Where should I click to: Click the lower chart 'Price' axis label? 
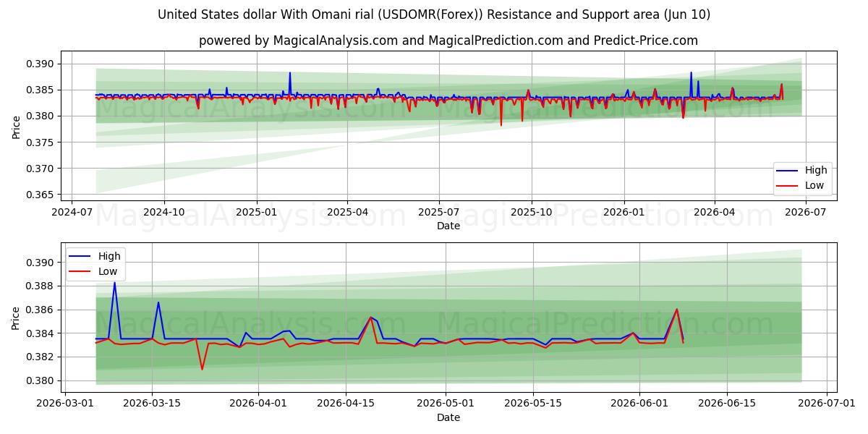[16, 318]
